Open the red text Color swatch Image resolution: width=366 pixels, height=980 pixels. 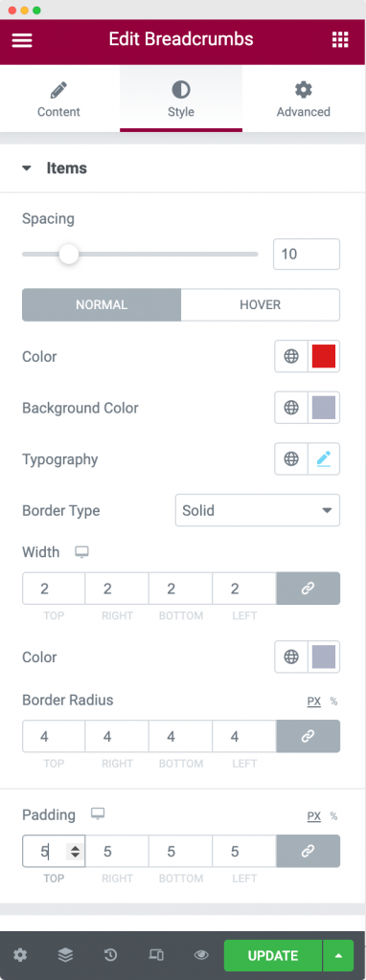click(x=324, y=356)
